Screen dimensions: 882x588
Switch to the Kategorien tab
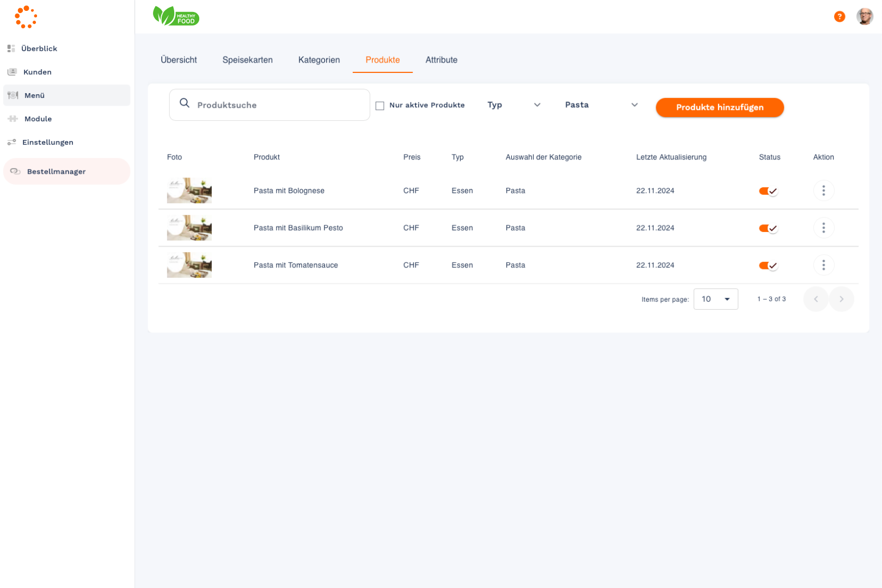(318, 60)
